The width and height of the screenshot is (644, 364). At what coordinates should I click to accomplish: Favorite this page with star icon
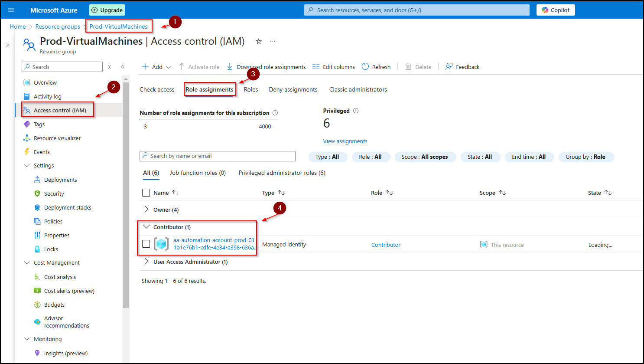tap(259, 41)
